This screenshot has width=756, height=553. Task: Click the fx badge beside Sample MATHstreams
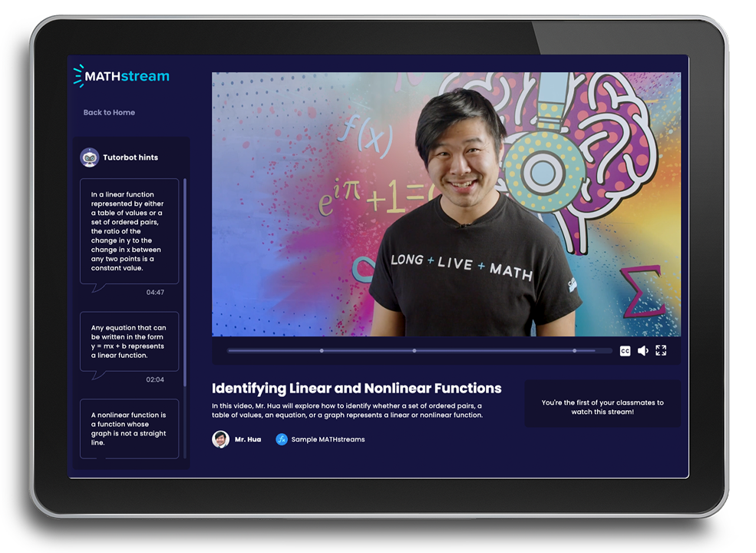click(280, 439)
